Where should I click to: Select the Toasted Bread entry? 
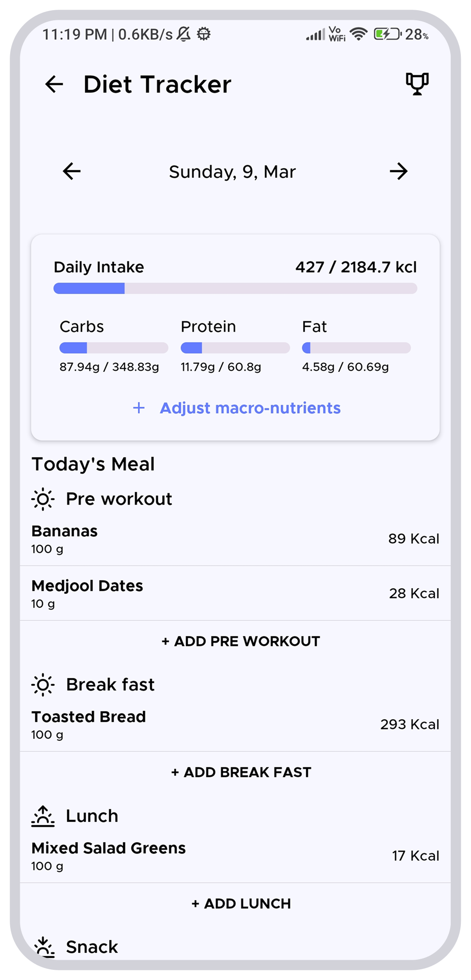[235, 724]
